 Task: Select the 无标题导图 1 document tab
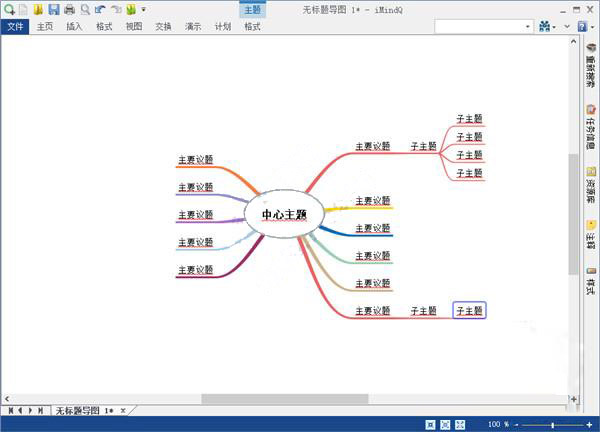pyautogui.click(x=84, y=411)
